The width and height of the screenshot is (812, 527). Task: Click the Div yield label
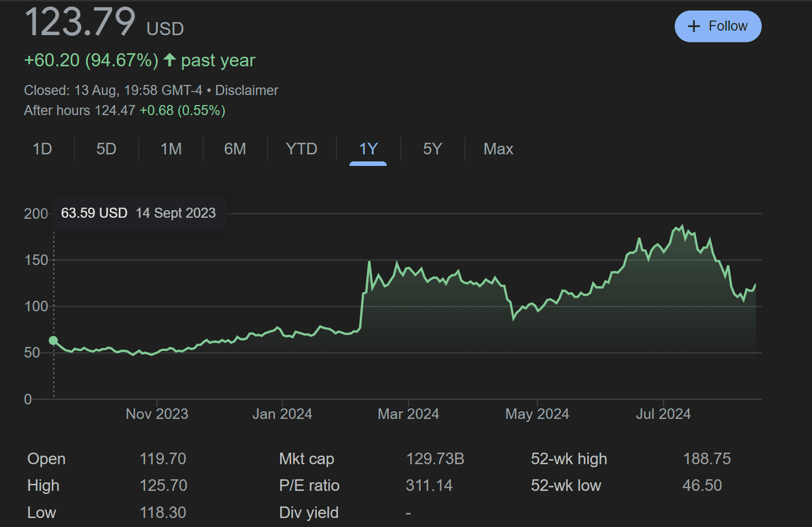pos(309,513)
